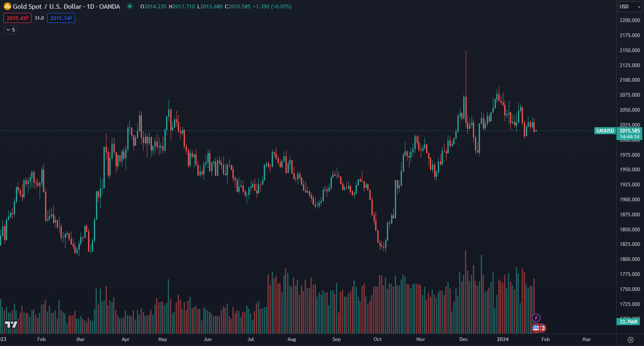Click the 2150.000 price scale label

[630, 50]
